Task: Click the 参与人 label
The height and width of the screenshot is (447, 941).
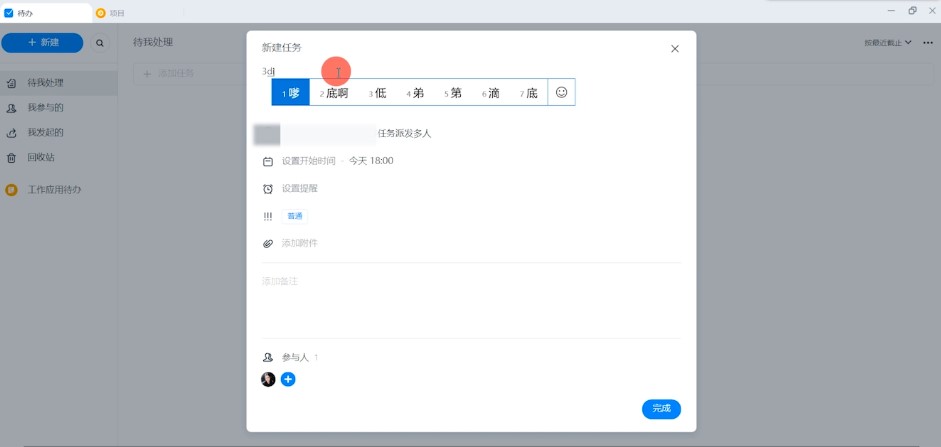Action: pos(295,358)
